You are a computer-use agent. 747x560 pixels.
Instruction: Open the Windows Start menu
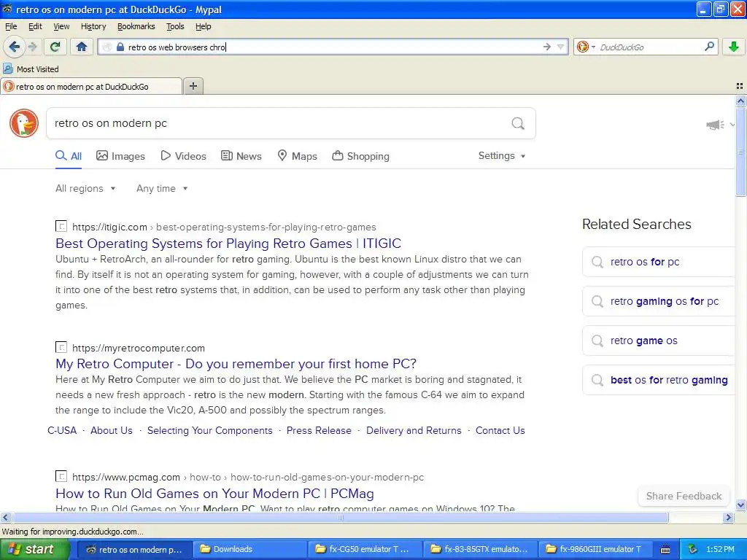point(35,549)
